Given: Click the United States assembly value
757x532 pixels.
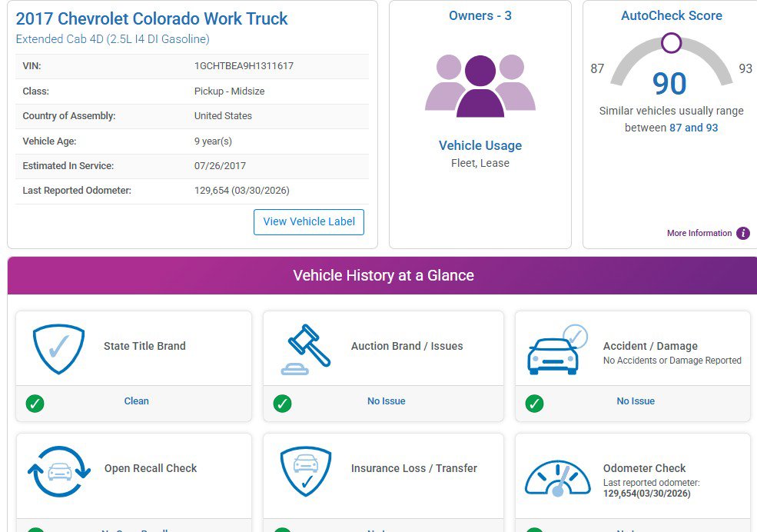Looking at the screenshot, I should [x=223, y=116].
